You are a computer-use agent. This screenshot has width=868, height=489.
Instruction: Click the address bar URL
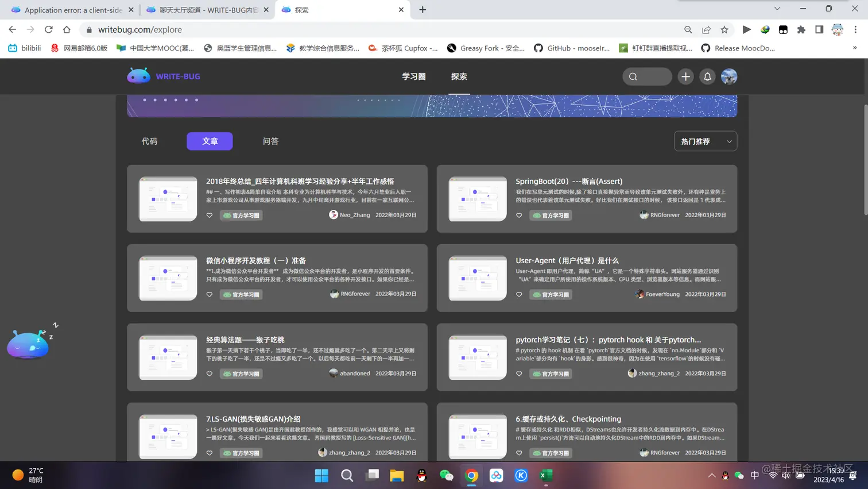pos(140,29)
